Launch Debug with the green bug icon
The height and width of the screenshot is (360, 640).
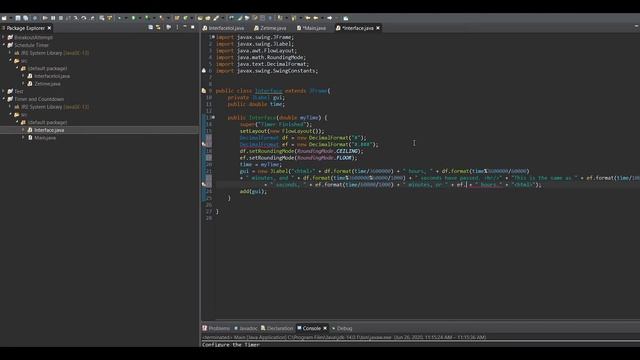[x=119, y=18]
